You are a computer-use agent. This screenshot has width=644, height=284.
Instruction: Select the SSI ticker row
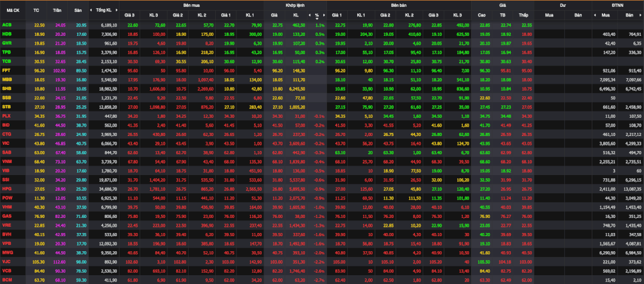click(x=322, y=179)
